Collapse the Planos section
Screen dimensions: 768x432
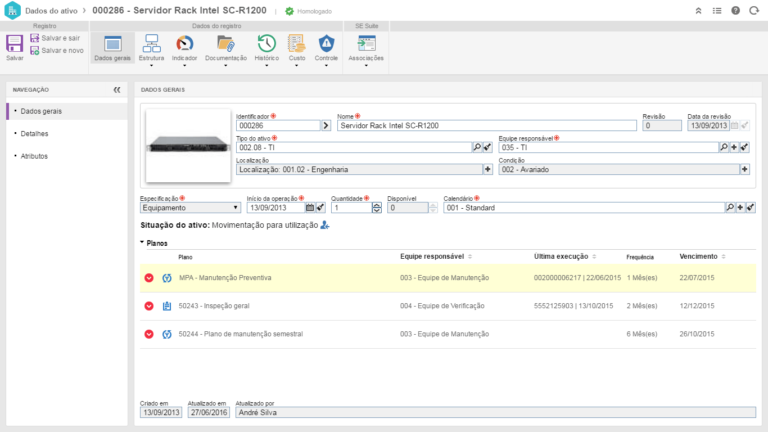click(143, 242)
